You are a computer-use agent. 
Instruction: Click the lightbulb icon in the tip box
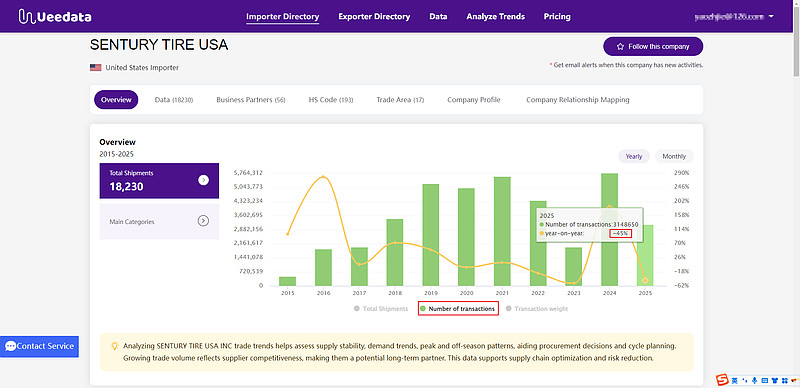[x=115, y=346]
